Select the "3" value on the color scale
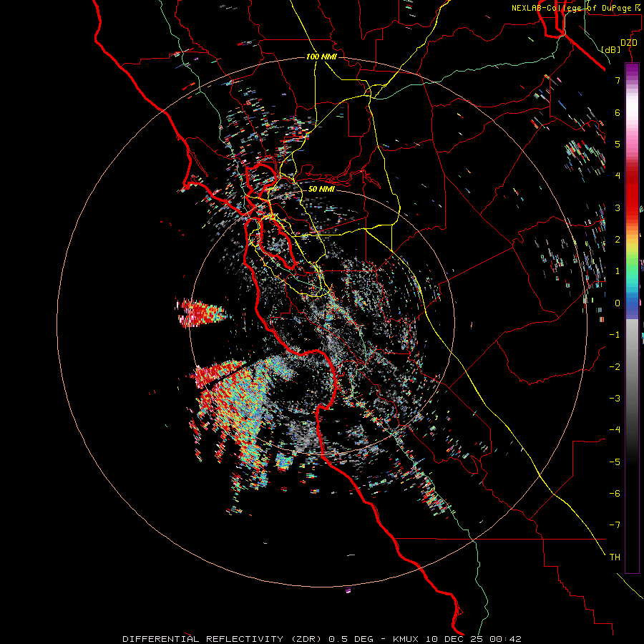This screenshot has width=644, height=644. 618,208
